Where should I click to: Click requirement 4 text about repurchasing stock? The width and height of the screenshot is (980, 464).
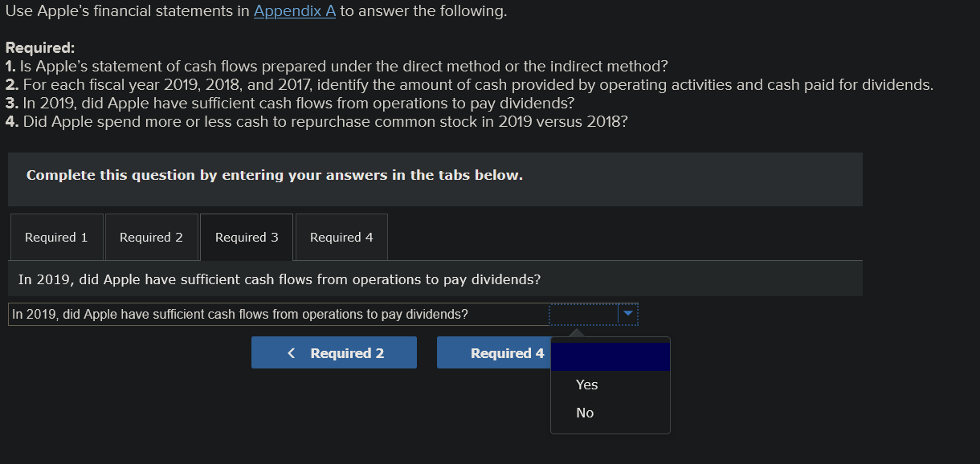pyautogui.click(x=316, y=122)
